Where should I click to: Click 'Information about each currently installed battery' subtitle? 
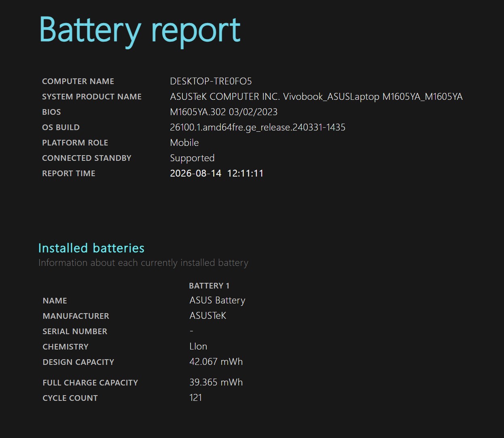pos(143,263)
